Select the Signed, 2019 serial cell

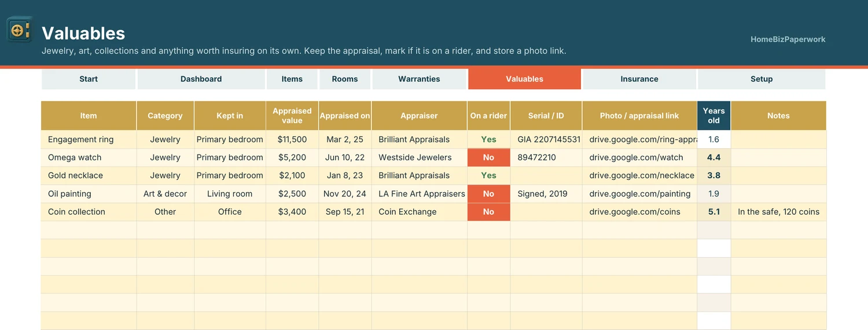coord(546,194)
